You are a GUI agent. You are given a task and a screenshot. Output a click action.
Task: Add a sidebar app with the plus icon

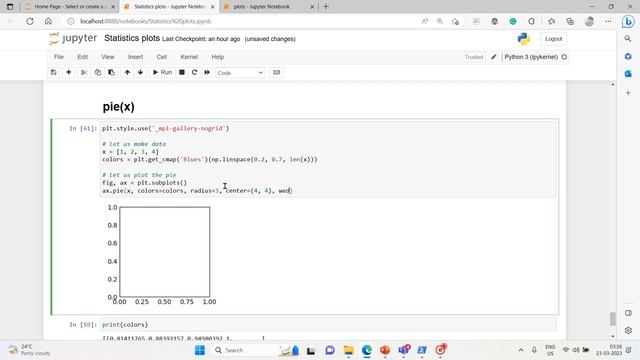[x=628, y=93]
